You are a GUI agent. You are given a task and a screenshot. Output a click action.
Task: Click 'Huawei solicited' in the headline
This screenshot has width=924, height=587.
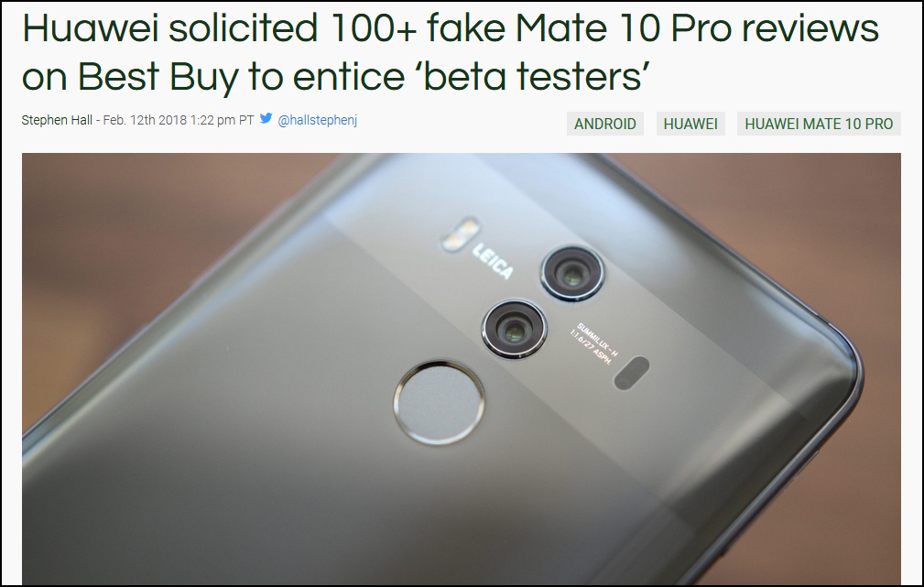170,27
